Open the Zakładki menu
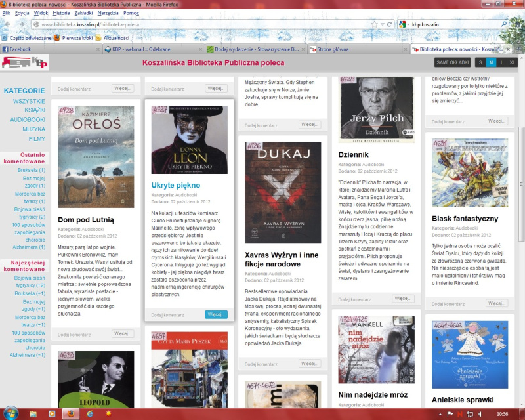The height and width of the screenshot is (420, 525). click(83, 13)
